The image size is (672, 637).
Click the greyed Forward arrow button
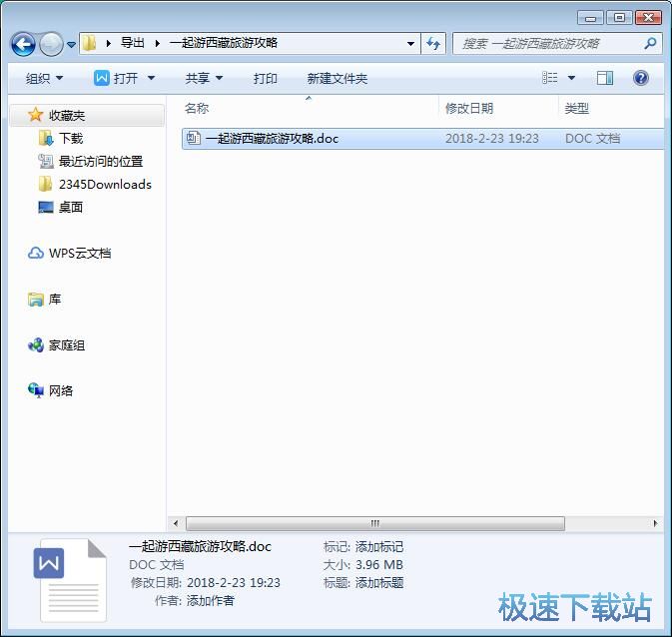coord(51,44)
